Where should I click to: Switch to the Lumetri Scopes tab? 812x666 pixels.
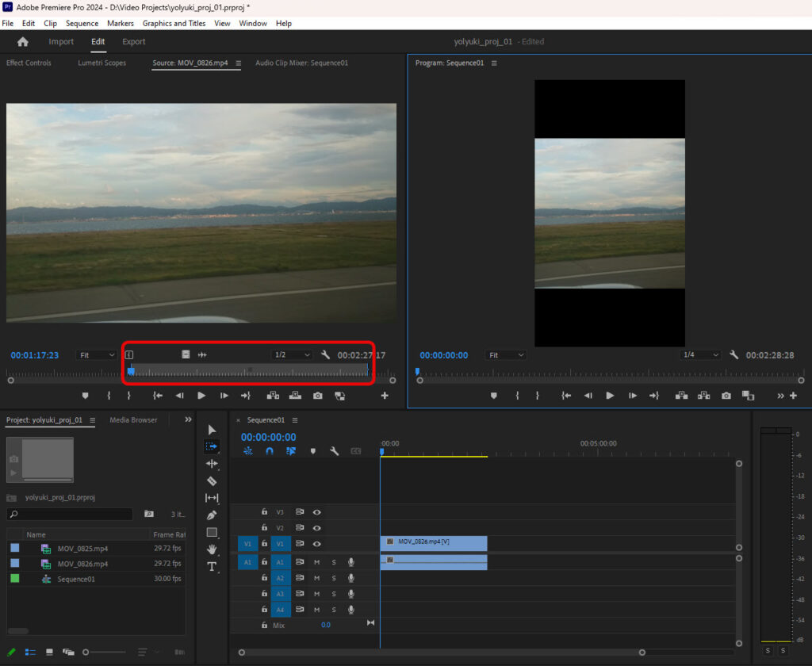click(x=101, y=63)
